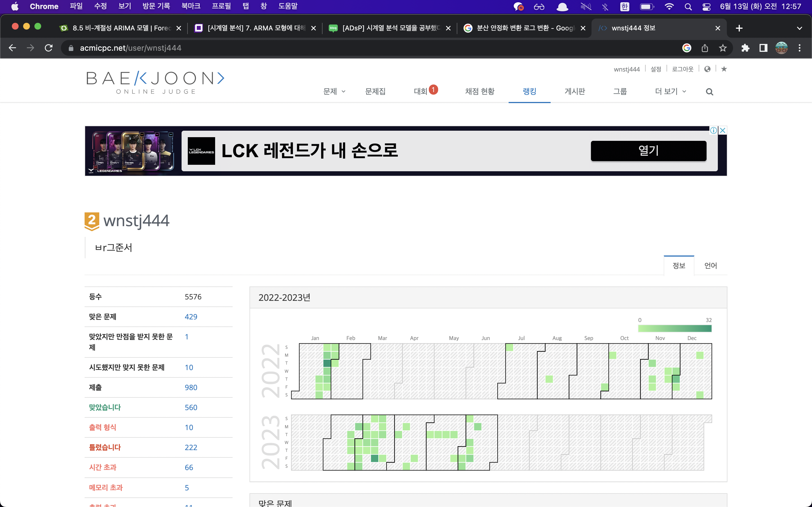Click the green activity intensity legend bar
The width and height of the screenshot is (812, 507).
tap(674, 328)
